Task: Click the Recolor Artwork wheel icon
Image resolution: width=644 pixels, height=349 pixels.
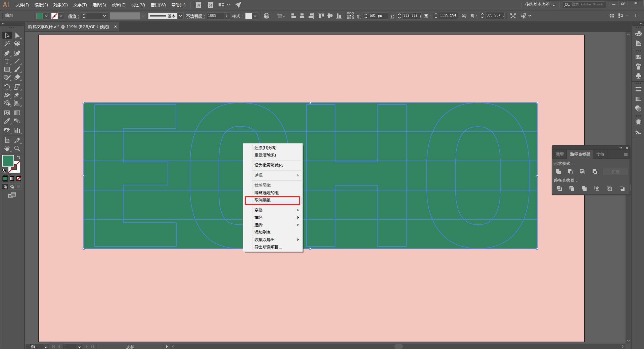Action: click(x=267, y=16)
